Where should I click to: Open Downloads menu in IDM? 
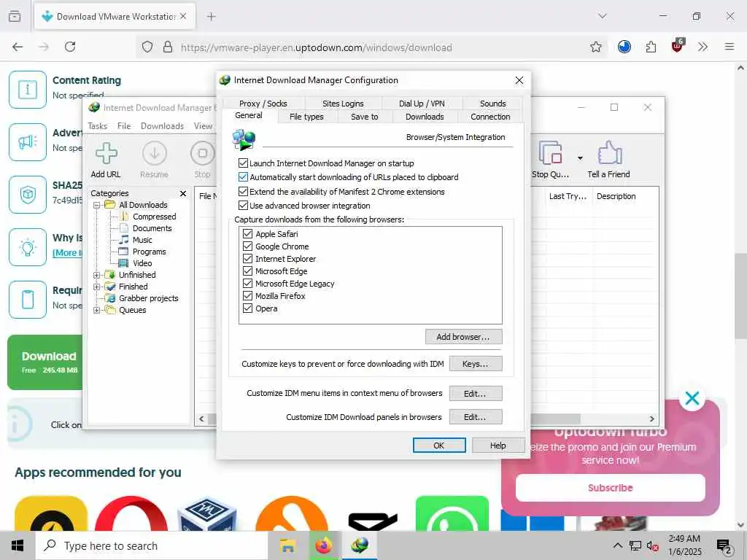[162, 126]
